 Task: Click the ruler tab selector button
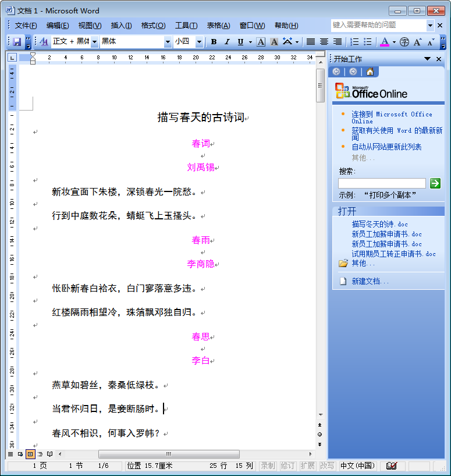pyautogui.click(x=12, y=58)
